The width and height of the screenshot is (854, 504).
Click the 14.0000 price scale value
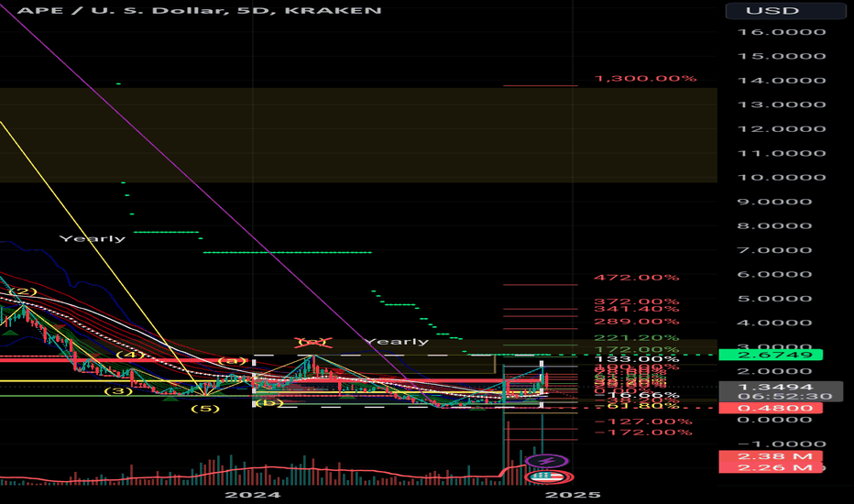pos(782,81)
